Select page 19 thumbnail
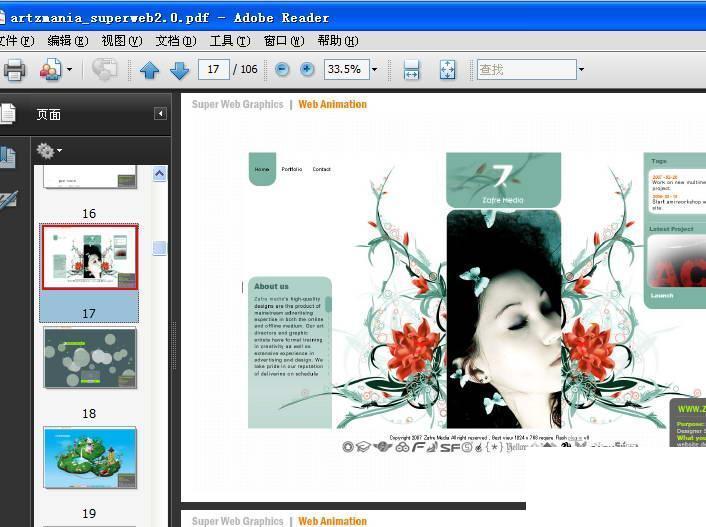Image resolution: width=706 pixels, height=527 pixels. pyautogui.click(x=90, y=458)
